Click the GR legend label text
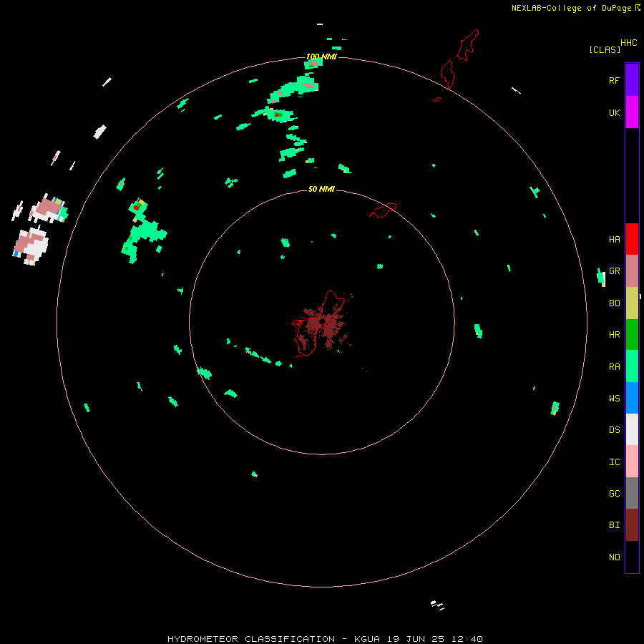 click(615, 271)
